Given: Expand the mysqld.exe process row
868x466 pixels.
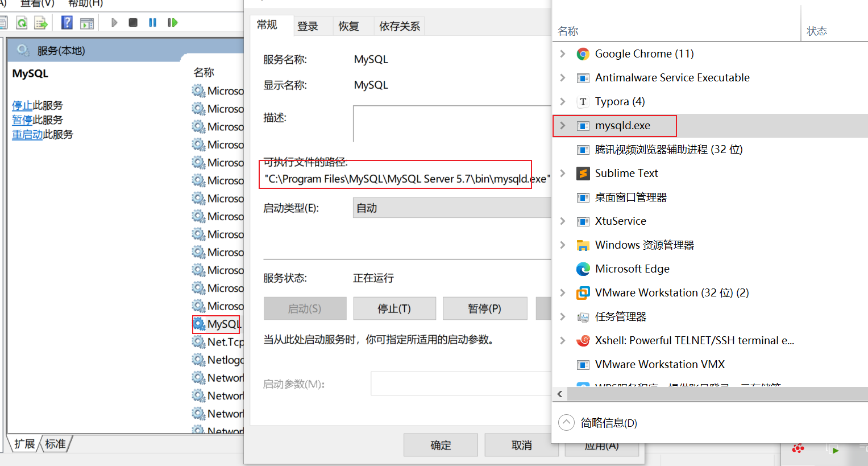Looking at the screenshot, I should 563,126.
